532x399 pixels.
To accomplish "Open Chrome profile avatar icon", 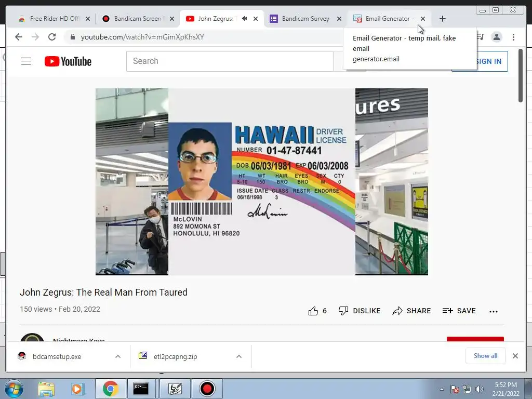I will click(x=497, y=37).
